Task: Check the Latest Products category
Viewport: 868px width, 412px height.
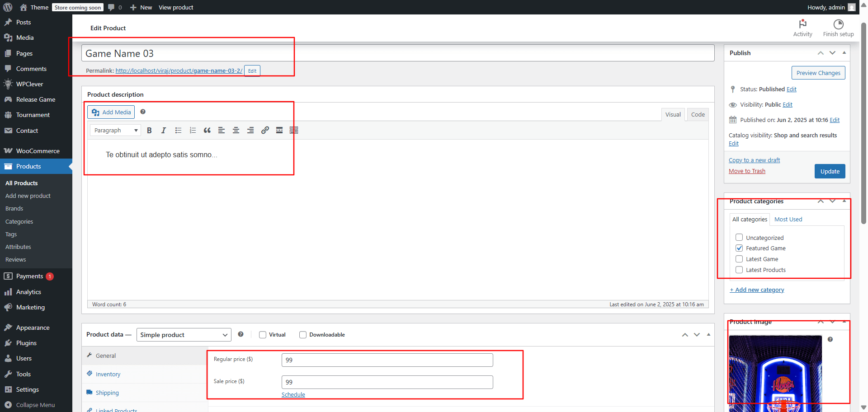Action: [x=739, y=270]
